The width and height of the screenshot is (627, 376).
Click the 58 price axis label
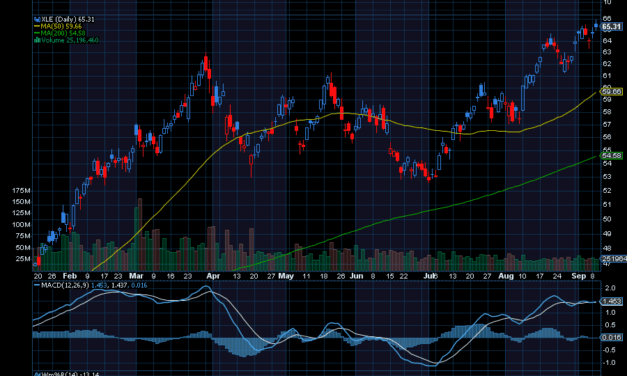tap(607, 112)
